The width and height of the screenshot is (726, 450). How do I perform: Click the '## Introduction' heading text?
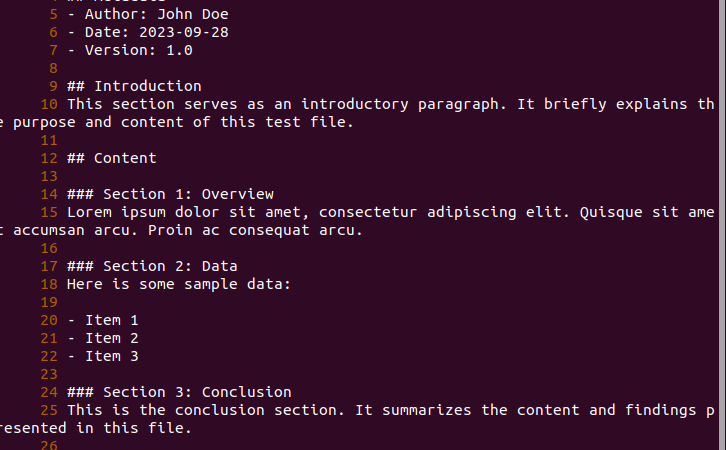point(134,86)
